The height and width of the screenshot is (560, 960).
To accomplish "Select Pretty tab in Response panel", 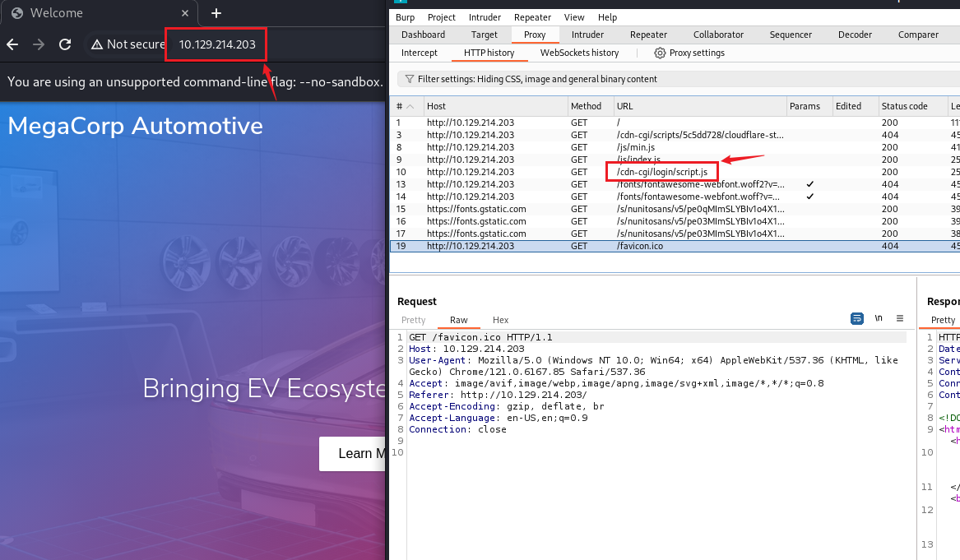I will click(943, 320).
